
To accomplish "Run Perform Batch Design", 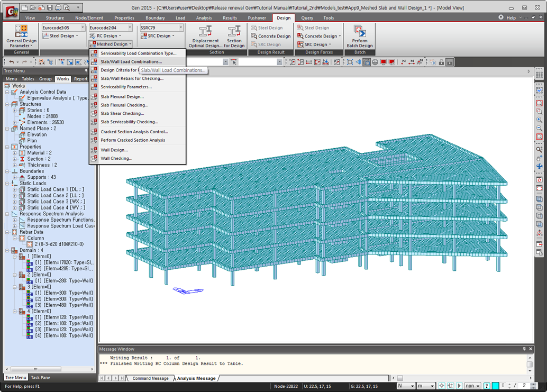I will 360,37.
